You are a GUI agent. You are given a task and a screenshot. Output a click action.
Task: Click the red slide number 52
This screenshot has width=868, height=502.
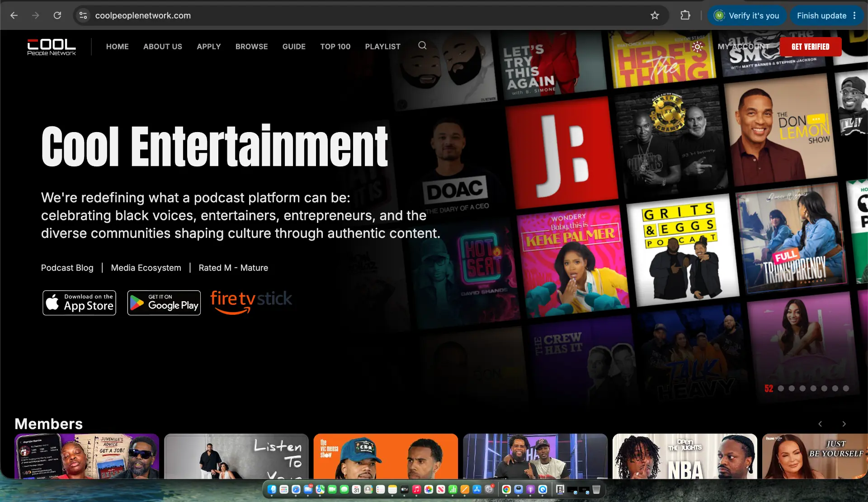769,388
